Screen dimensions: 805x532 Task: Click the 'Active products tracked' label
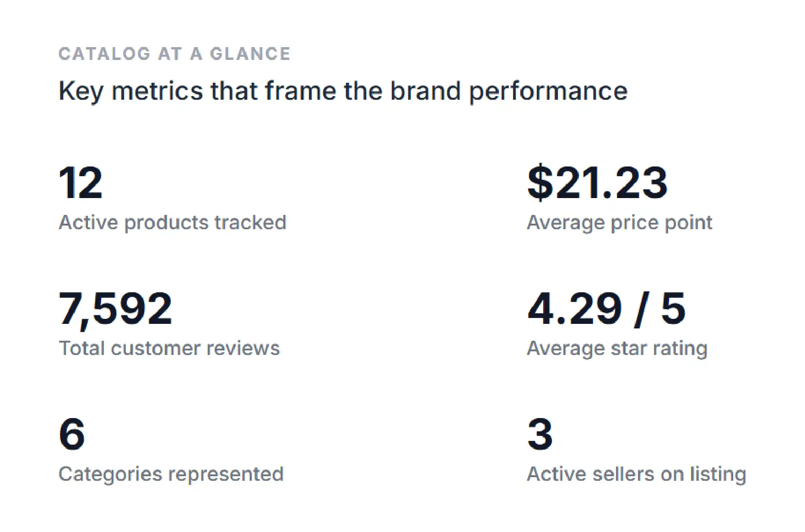tap(173, 223)
